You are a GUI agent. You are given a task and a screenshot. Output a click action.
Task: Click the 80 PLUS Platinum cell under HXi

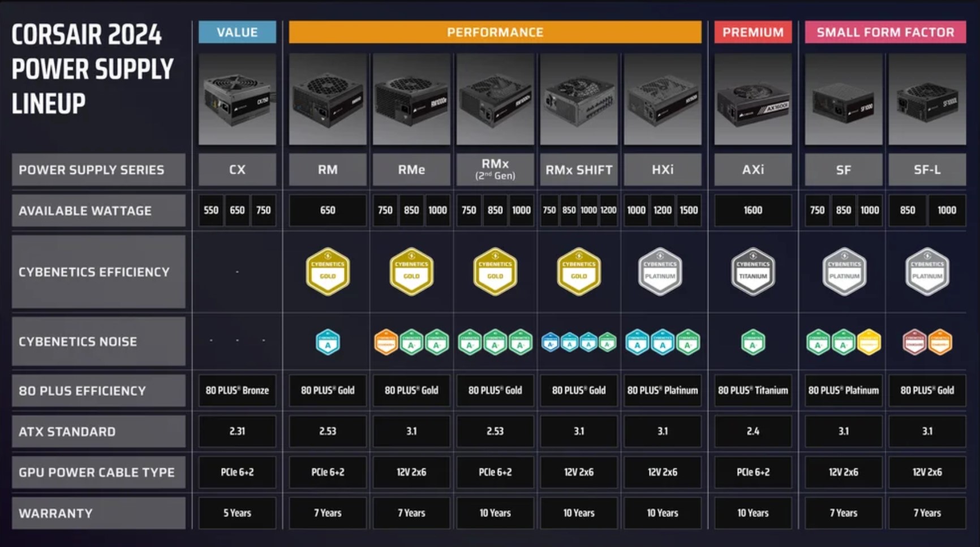[x=663, y=390]
